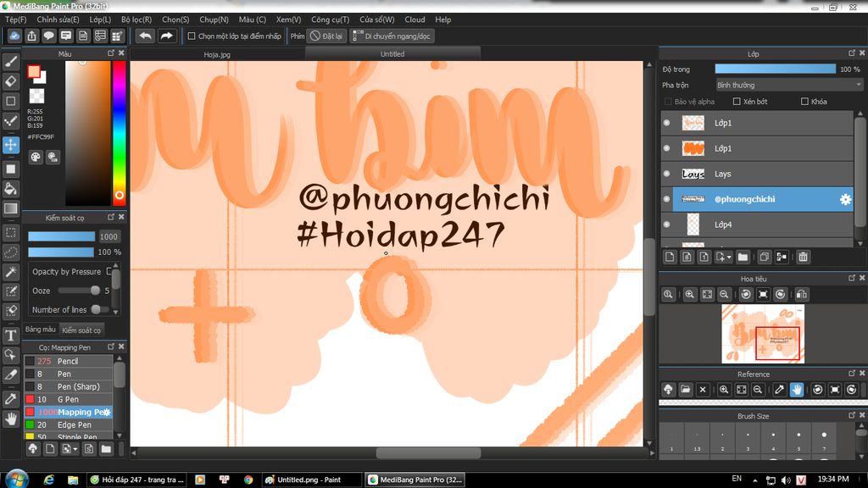Viewport: 868px width, 488px height.
Task: Open the Pha trộn blend mode dropdown
Action: (x=789, y=86)
